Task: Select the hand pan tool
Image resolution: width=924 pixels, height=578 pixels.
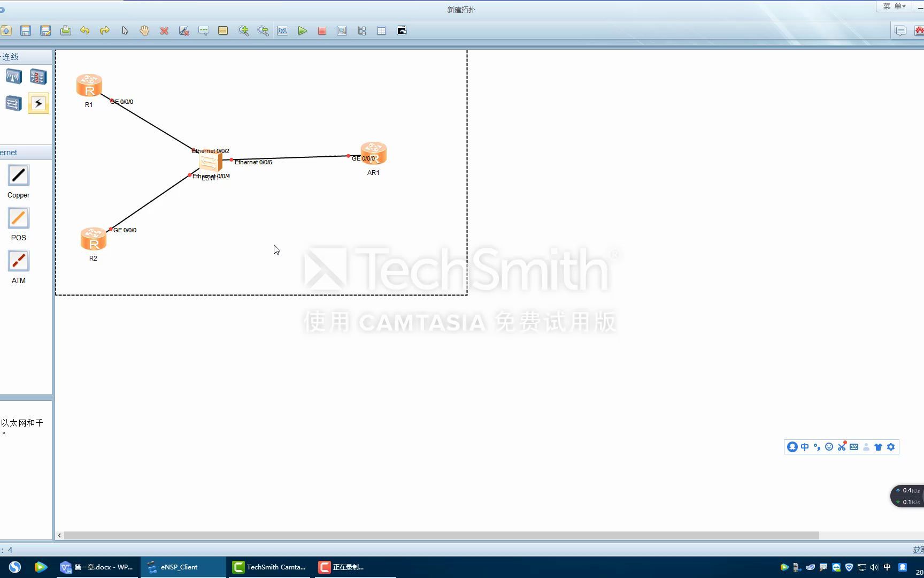Action: click(x=144, y=31)
